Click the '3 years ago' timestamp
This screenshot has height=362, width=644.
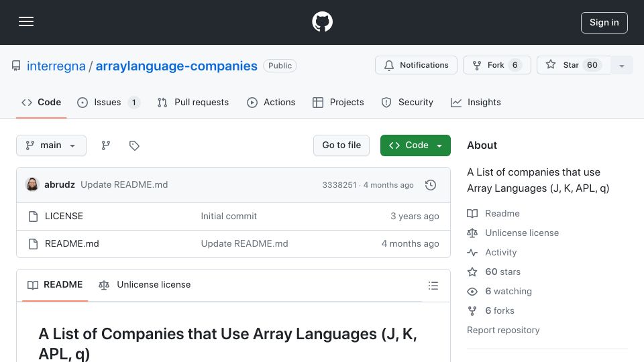(x=415, y=217)
